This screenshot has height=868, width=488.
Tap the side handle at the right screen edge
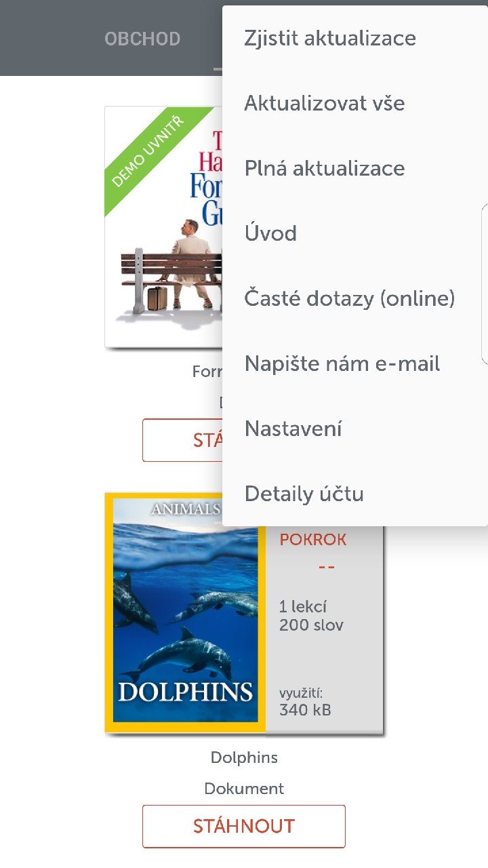click(x=484, y=283)
